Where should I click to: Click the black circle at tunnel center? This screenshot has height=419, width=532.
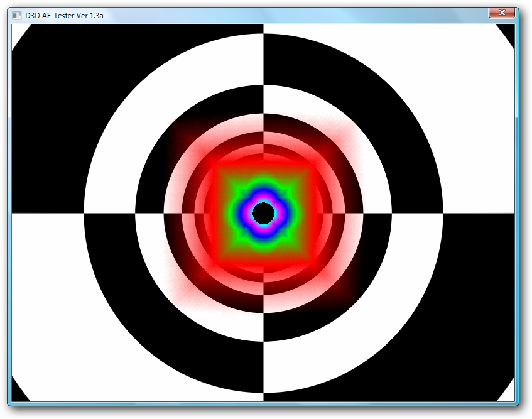264,213
